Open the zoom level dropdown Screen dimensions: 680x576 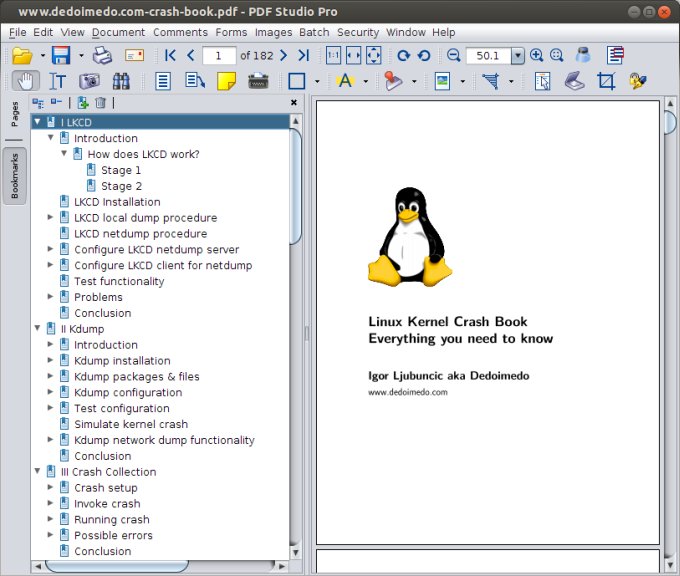518,56
